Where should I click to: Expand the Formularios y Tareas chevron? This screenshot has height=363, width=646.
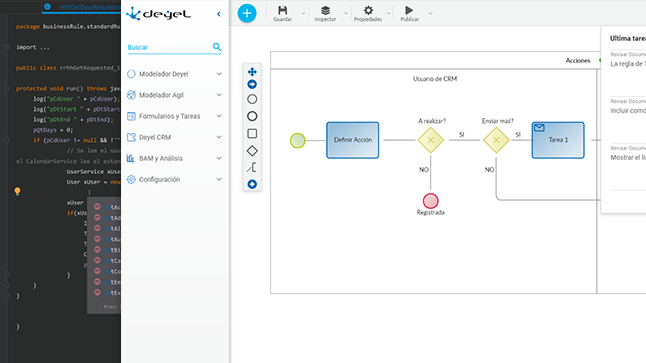219,116
